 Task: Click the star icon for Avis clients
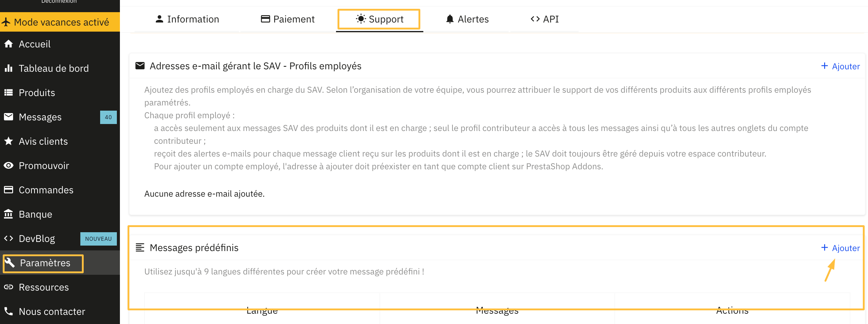[x=9, y=141]
